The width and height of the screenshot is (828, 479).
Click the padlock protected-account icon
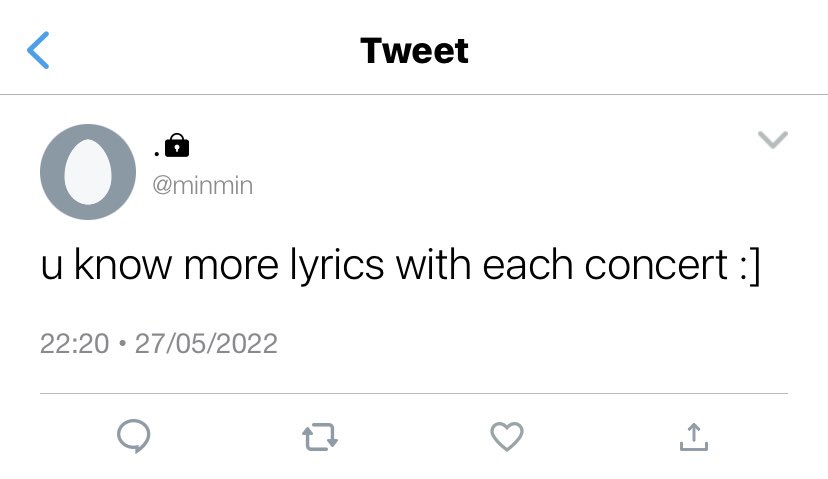177,145
